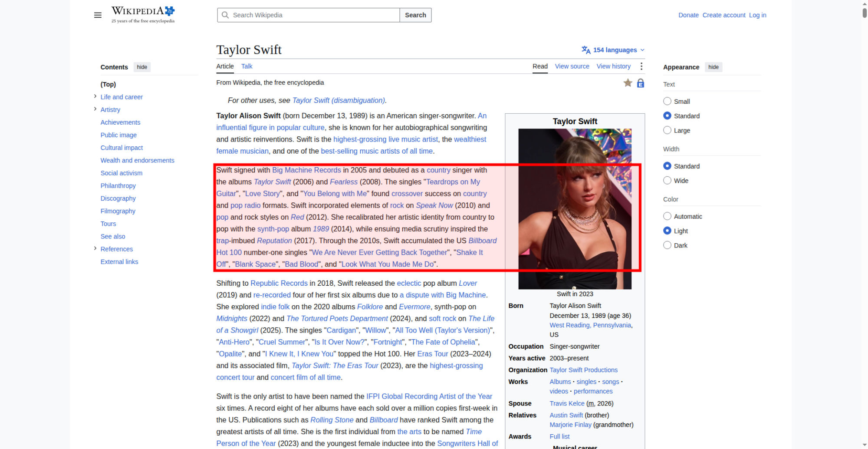
Task: Open Republic Records link
Action: 279,283
